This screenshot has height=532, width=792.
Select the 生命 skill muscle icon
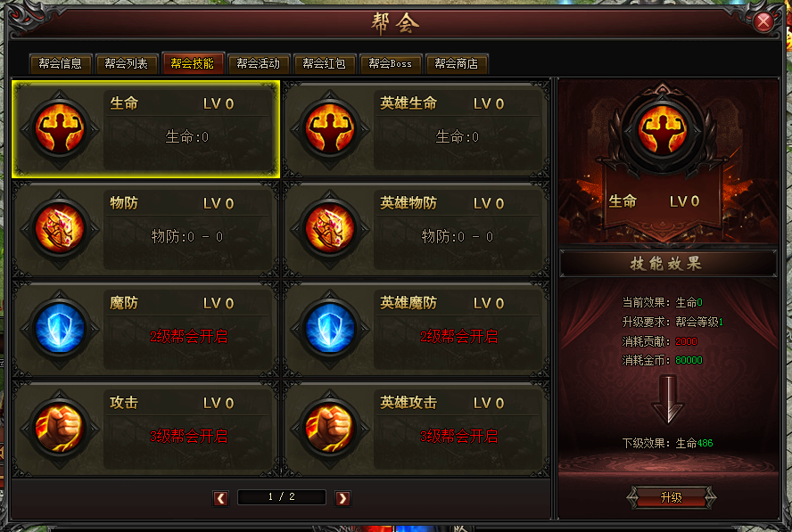pos(60,129)
